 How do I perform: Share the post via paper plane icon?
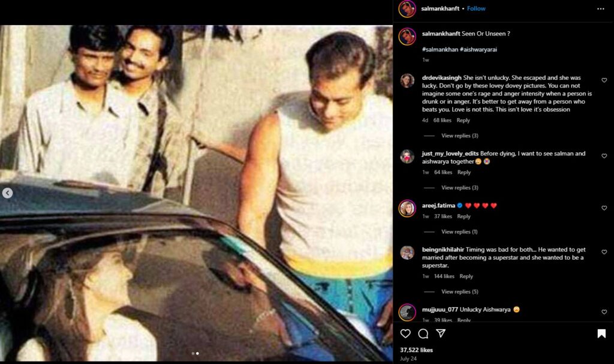coord(441,333)
